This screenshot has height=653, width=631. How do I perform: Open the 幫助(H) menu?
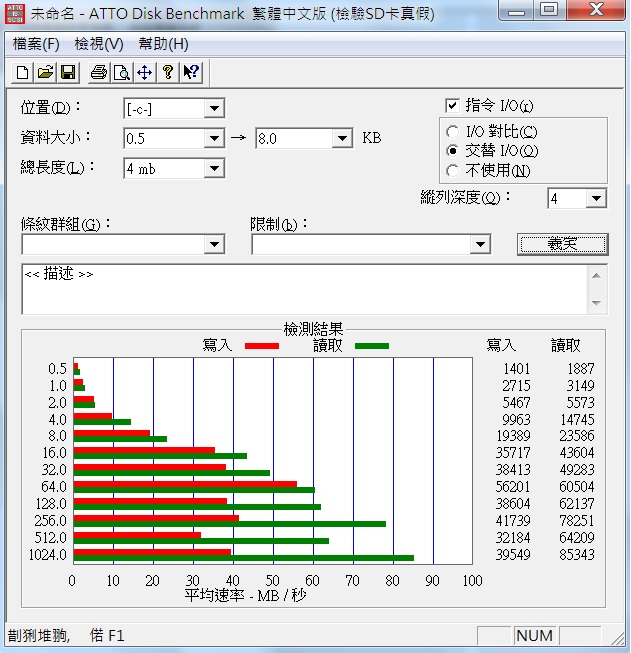[x=163, y=44]
